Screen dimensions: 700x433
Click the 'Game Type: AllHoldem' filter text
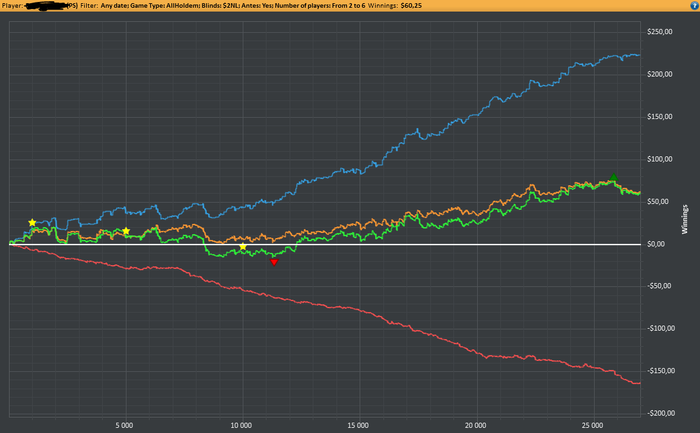pyautogui.click(x=165, y=6)
